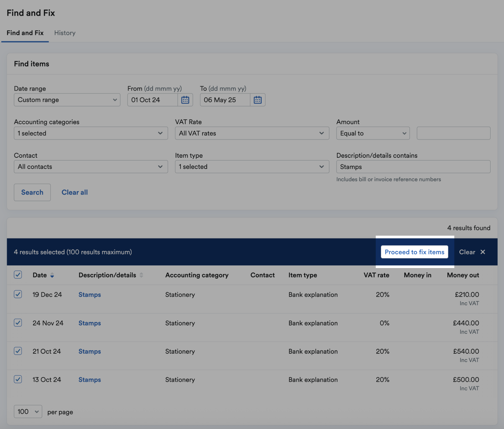
Task: Open the Item type dropdown
Action: point(252,167)
